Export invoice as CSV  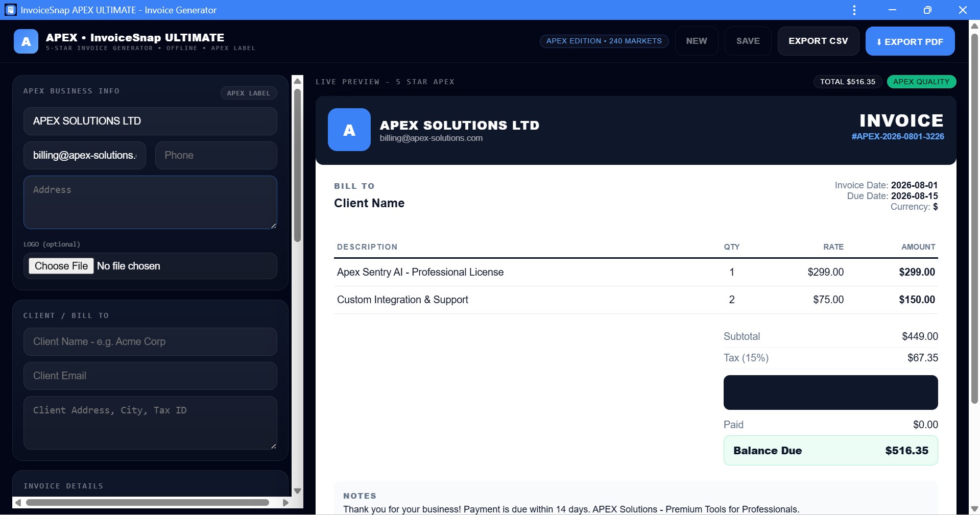pyautogui.click(x=818, y=41)
